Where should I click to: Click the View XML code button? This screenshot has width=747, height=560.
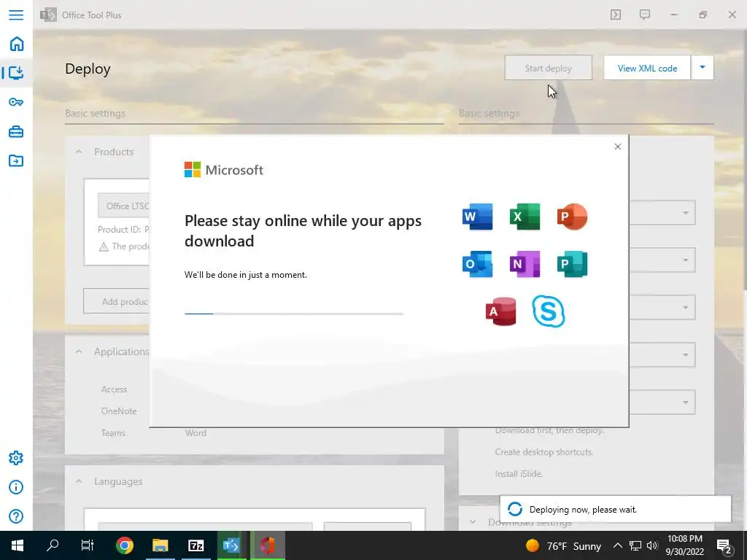(647, 68)
